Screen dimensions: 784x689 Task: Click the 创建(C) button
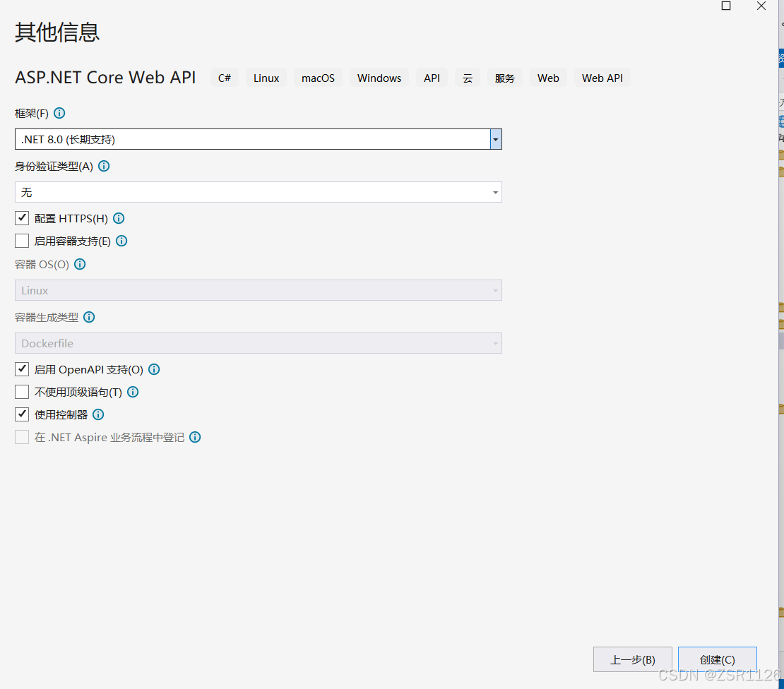[717, 659]
